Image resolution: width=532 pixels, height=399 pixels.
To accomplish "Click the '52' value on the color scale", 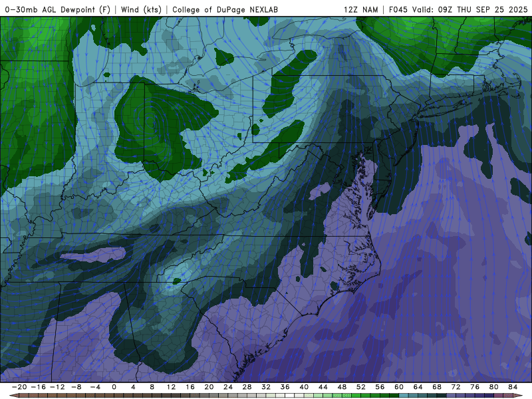I will 361,387.
